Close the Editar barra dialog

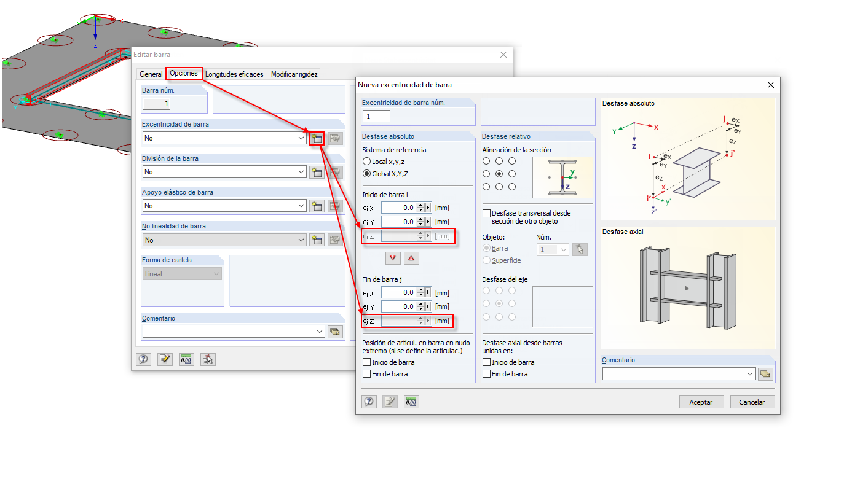tap(503, 55)
